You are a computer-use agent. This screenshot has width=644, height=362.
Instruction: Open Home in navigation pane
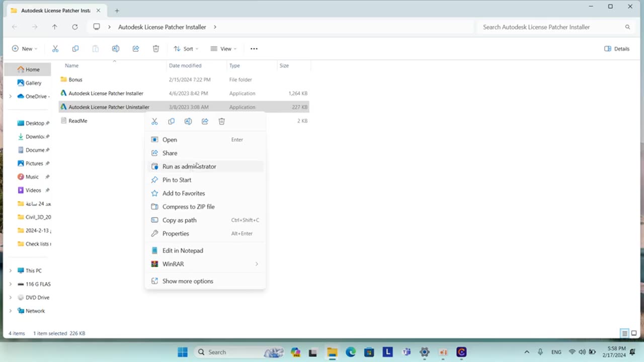[x=28, y=69]
